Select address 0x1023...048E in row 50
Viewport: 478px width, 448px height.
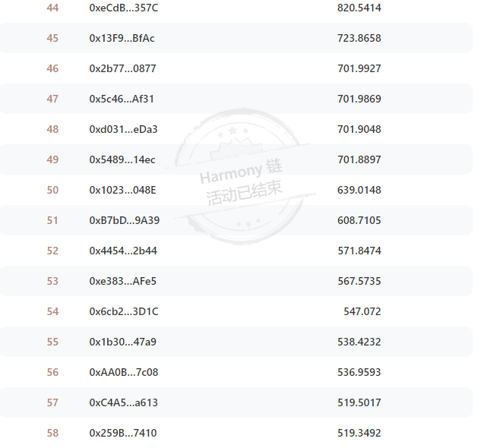click(x=122, y=190)
